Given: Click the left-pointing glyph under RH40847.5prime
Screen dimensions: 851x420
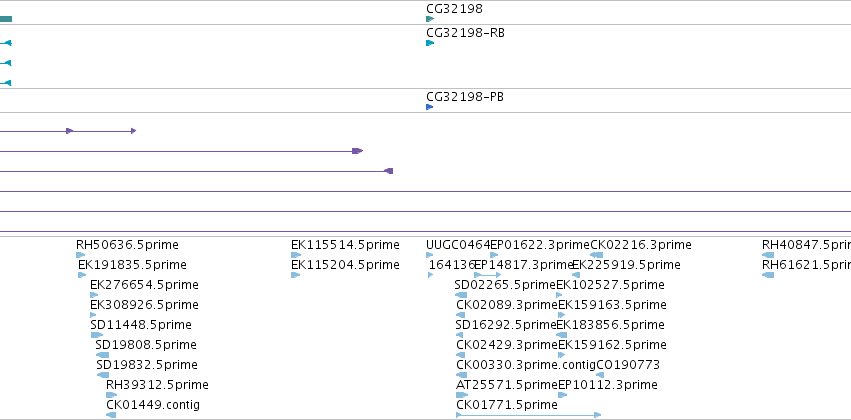Looking at the screenshot, I should point(768,255).
